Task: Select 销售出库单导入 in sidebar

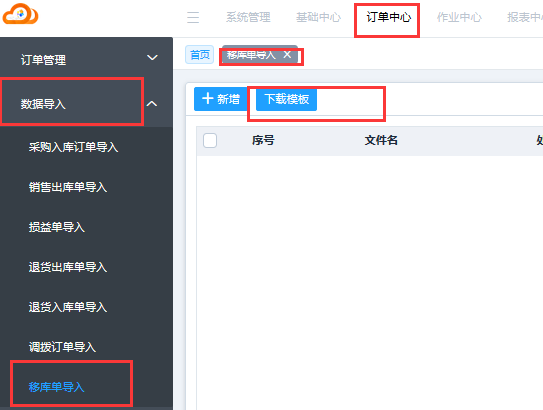Action: coord(68,187)
